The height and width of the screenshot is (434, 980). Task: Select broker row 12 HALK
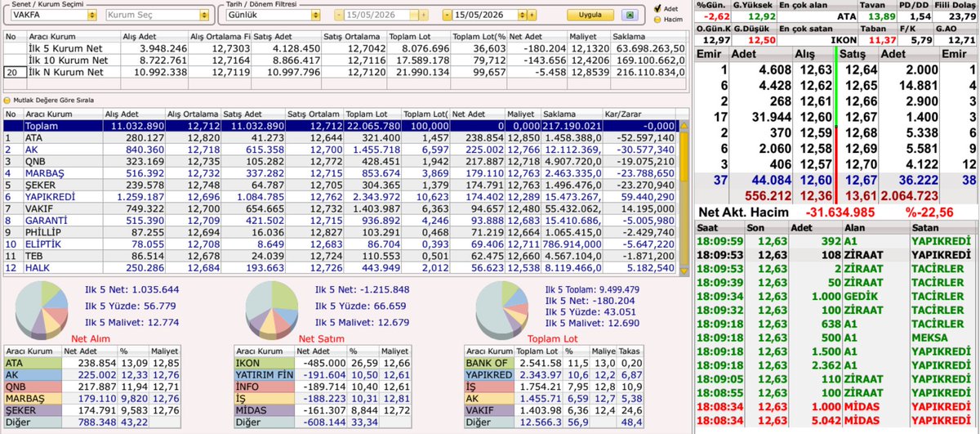point(340,268)
